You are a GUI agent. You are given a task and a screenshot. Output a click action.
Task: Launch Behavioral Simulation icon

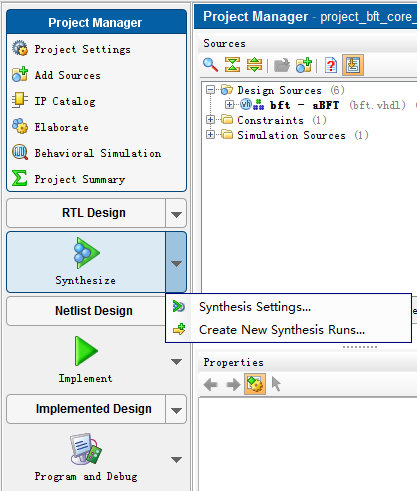coord(20,152)
